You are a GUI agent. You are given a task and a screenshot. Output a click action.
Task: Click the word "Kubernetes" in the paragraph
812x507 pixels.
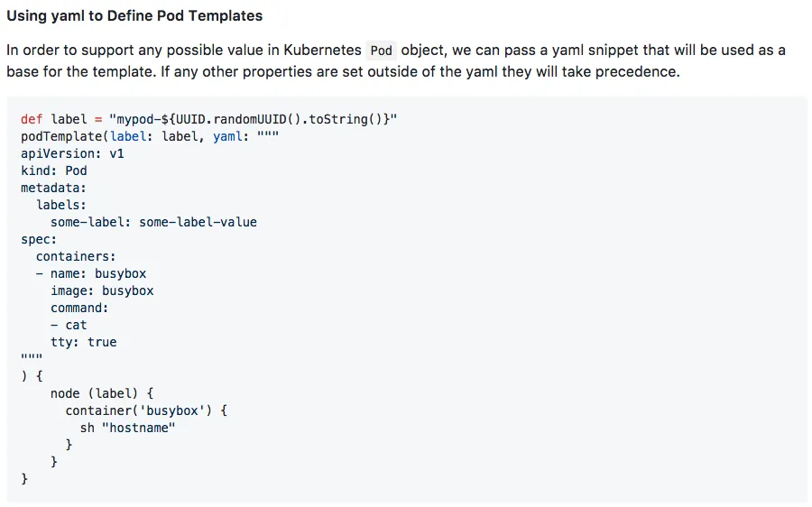pyautogui.click(x=322, y=51)
